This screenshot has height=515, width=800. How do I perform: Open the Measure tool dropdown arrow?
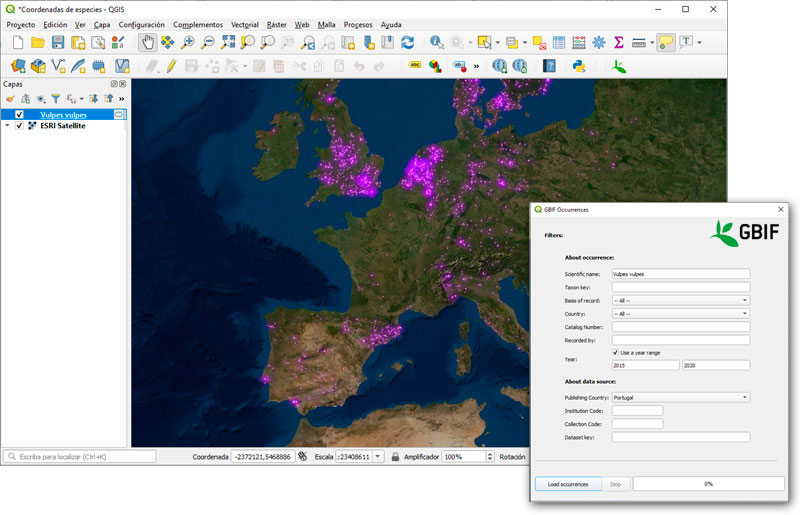click(x=652, y=43)
